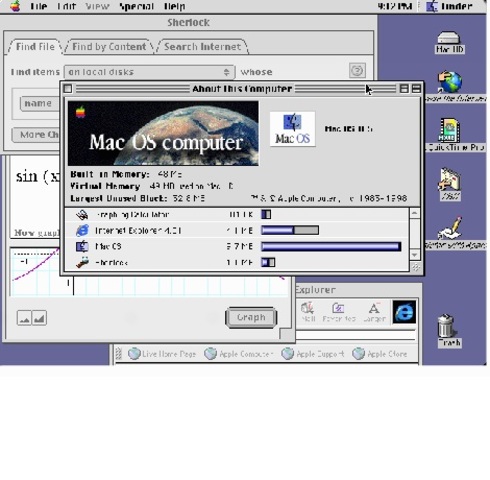Image resolution: width=490 pixels, height=480 pixels.
Task: Open the Apple Support favorite link
Action: (313, 354)
